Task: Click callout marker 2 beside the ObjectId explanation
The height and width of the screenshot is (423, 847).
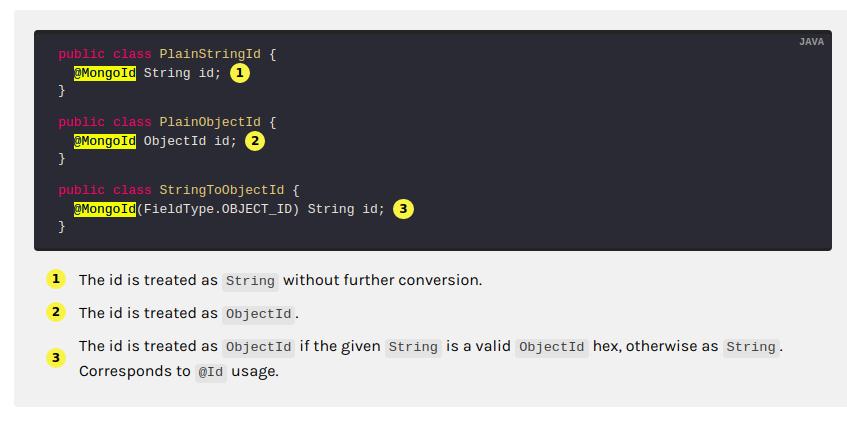Action: click(56, 312)
